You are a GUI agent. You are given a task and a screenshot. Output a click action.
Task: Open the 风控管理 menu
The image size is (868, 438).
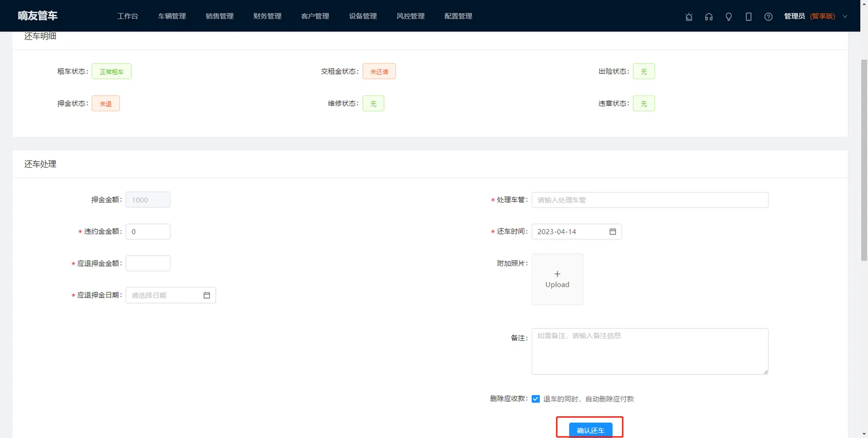click(411, 16)
